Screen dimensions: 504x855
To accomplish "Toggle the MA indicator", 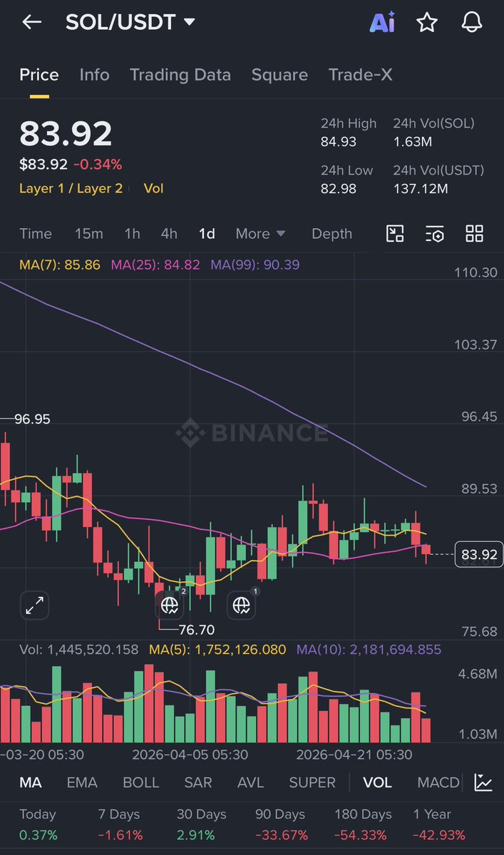I will (31, 782).
